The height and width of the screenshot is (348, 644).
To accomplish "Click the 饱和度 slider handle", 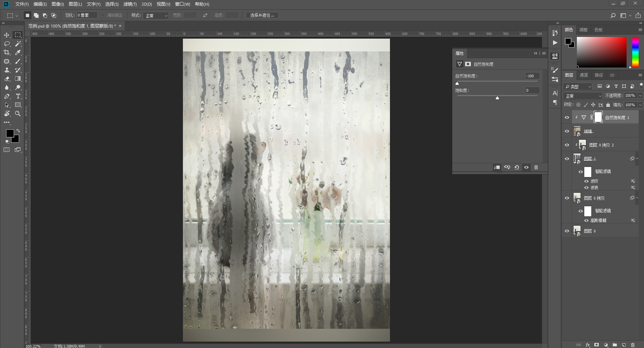I will pos(497,98).
